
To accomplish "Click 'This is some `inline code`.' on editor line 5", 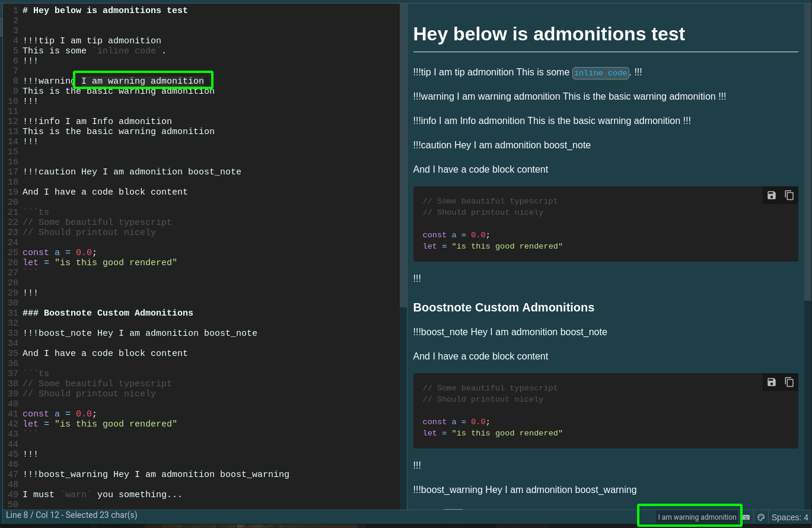I will point(94,51).
